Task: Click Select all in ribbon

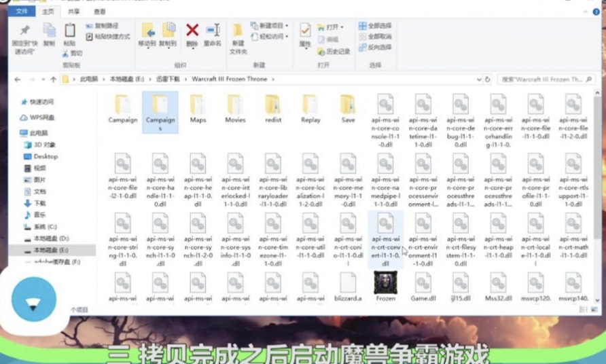Action: pyautogui.click(x=375, y=26)
